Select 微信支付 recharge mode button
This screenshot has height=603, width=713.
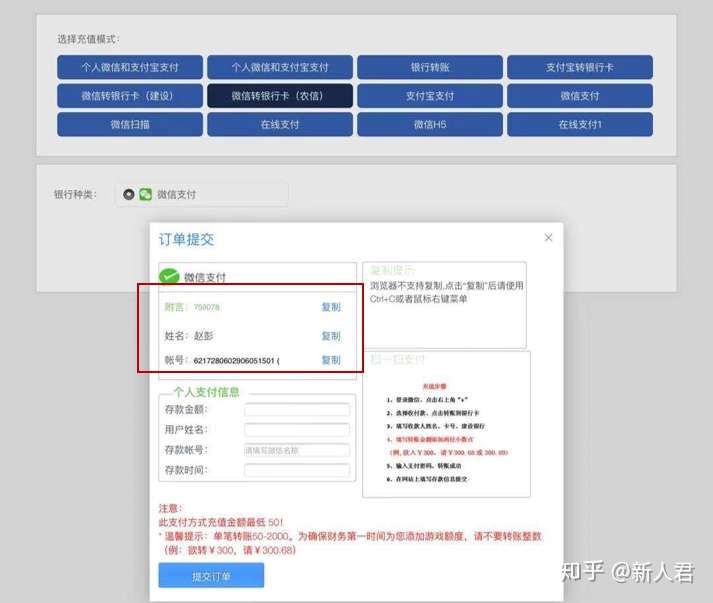click(x=580, y=96)
